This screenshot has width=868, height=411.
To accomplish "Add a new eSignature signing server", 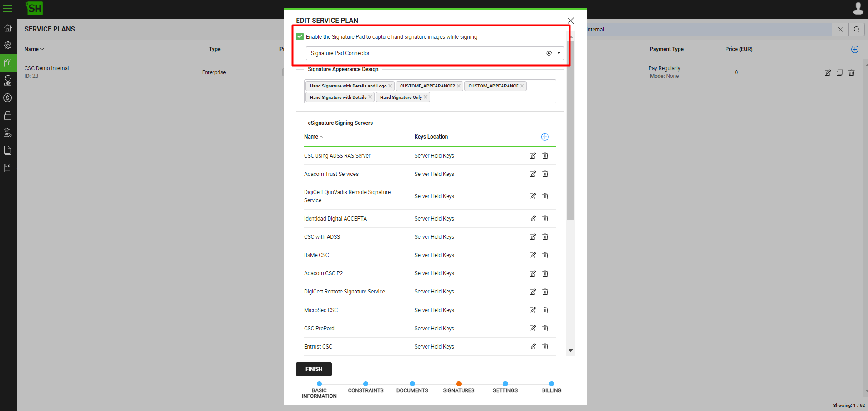I will point(545,137).
